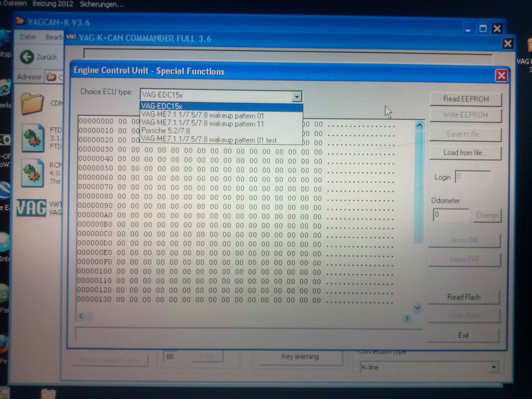Click the Adresse bar folder icon
This screenshot has width=532, height=399.
[51, 77]
